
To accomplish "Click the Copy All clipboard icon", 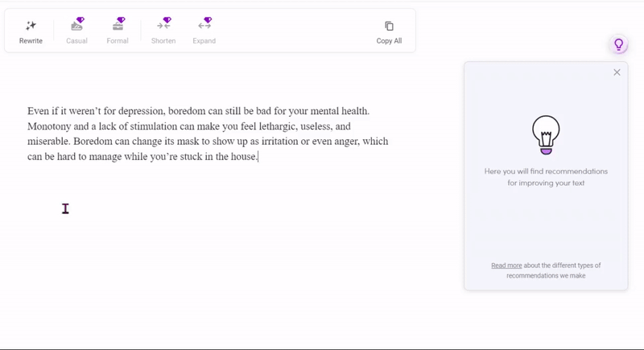I will coord(389,26).
